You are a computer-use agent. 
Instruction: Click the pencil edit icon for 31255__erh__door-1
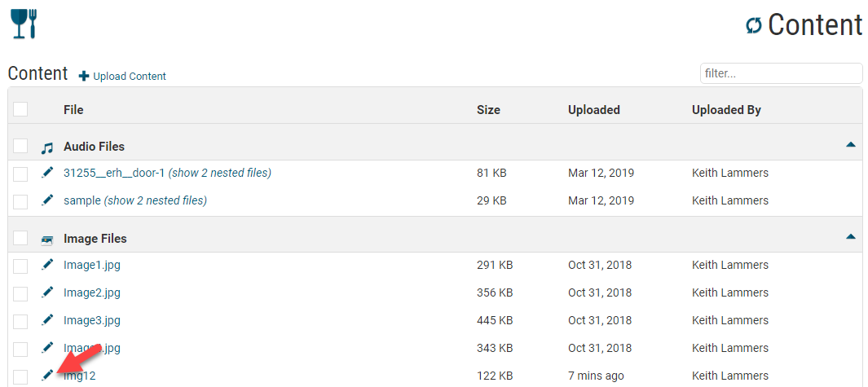pyautogui.click(x=47, y=172)
